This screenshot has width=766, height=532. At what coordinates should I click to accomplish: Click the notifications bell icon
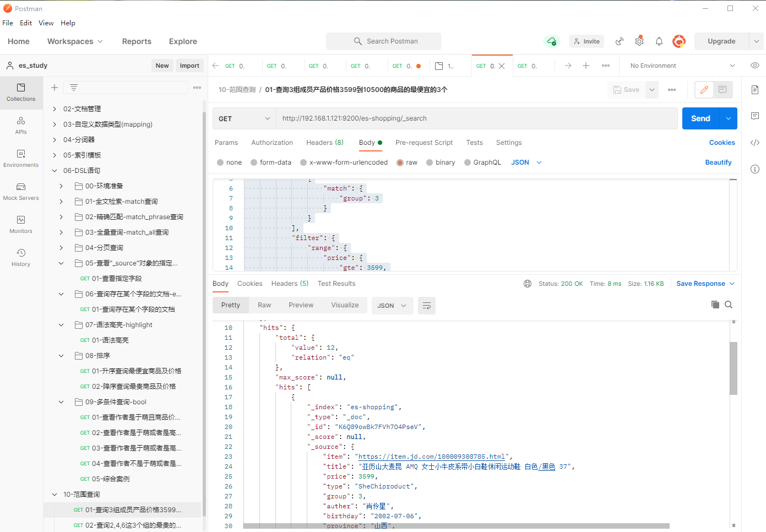pos(659,41)
